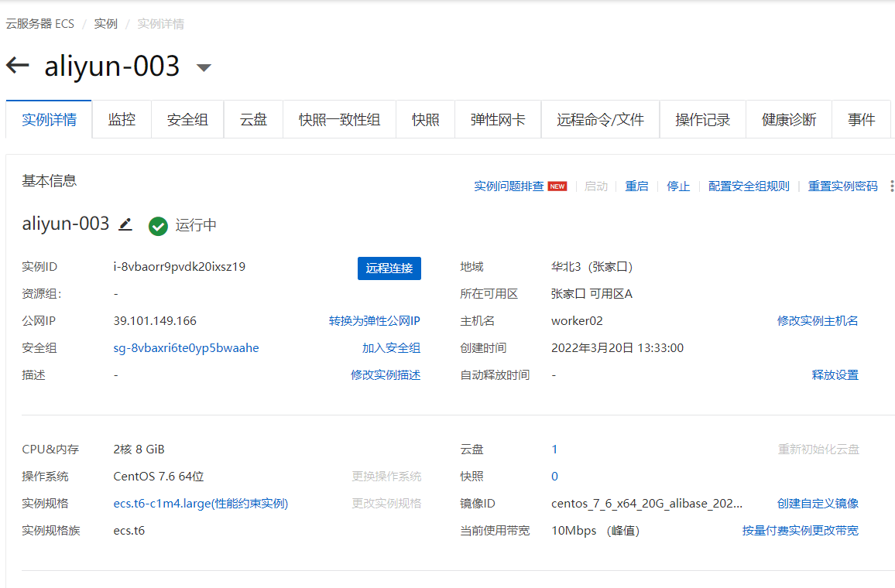This screenshot has width=895, height=588.
Task: Expand the aliyun-003 instance switcher dropdown
Action: 204,67
